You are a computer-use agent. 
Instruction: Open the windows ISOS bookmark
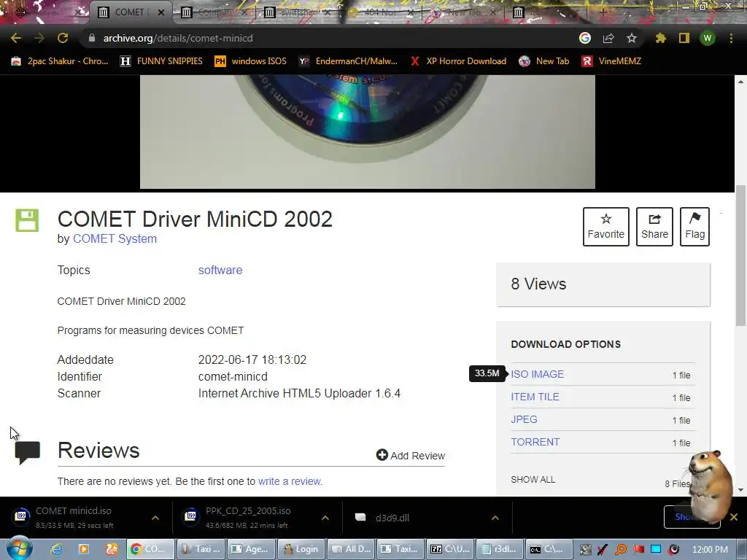pyautogui.click(x=251, y=61)
